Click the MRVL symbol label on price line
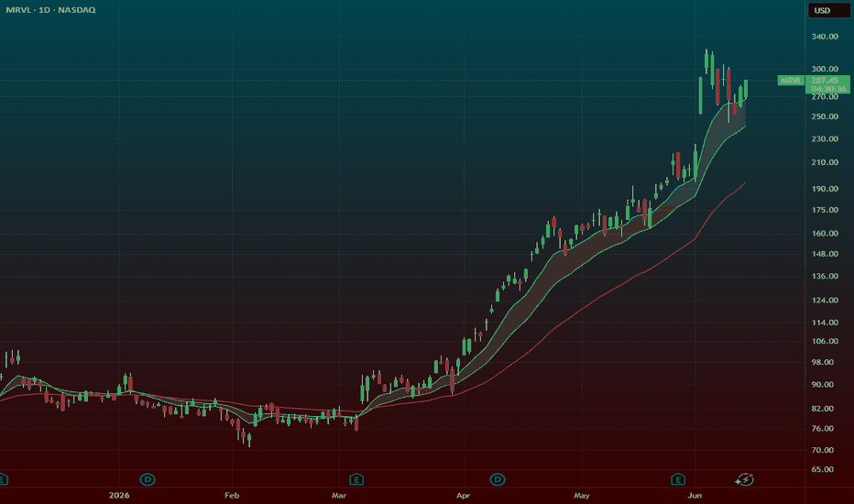The width and height of the screenshot is (854, 504). [790, 81]
